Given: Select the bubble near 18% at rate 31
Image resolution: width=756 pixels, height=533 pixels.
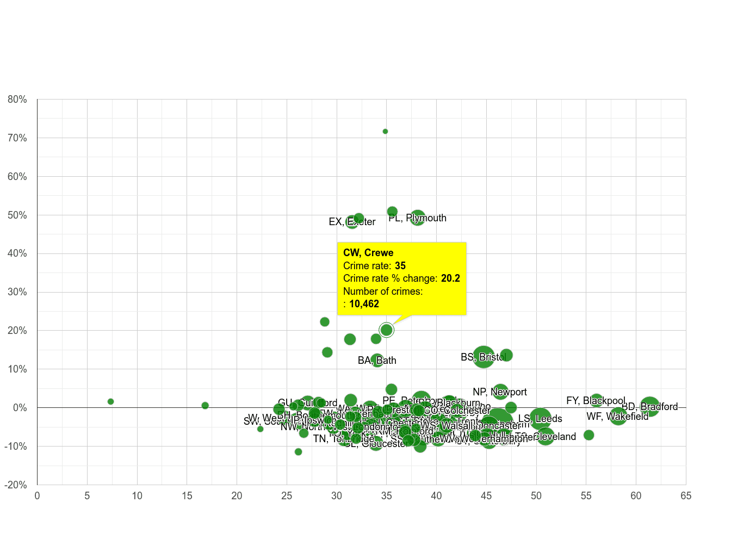Looking at the screenshot, I should pyautogui.click(x=350, y=339).
